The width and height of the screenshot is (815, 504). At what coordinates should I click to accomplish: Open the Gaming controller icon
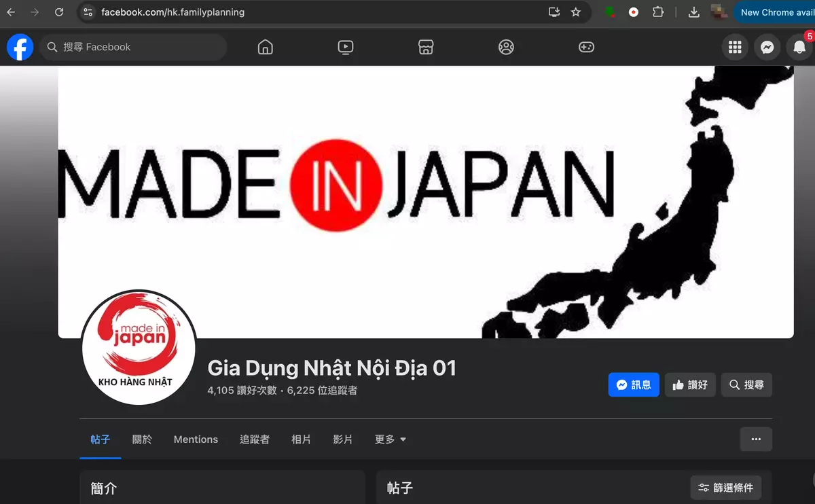[586, 47]
